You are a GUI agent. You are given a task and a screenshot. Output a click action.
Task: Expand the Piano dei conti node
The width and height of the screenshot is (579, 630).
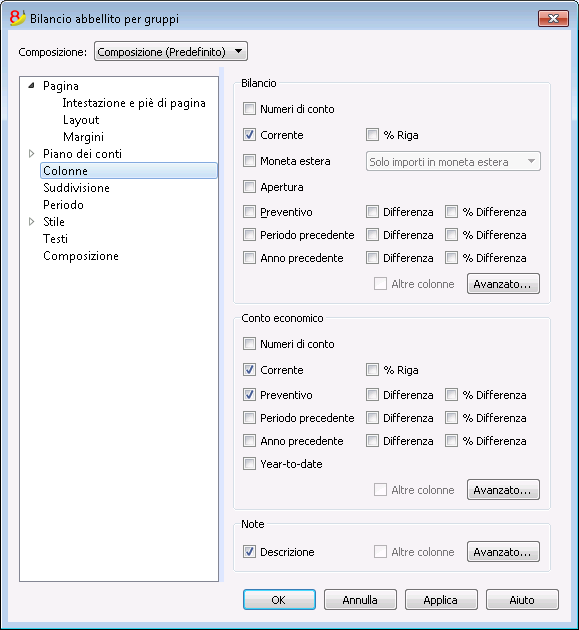coord(32,153)
